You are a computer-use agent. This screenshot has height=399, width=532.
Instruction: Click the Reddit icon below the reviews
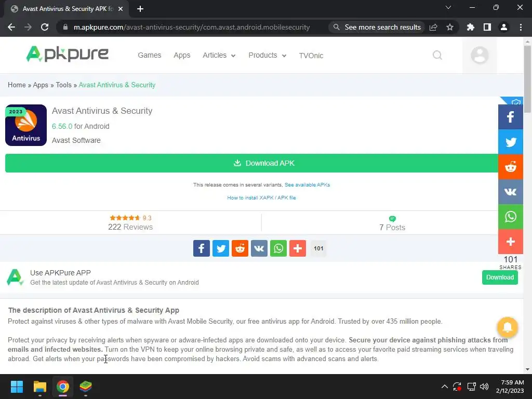point(240,248)
